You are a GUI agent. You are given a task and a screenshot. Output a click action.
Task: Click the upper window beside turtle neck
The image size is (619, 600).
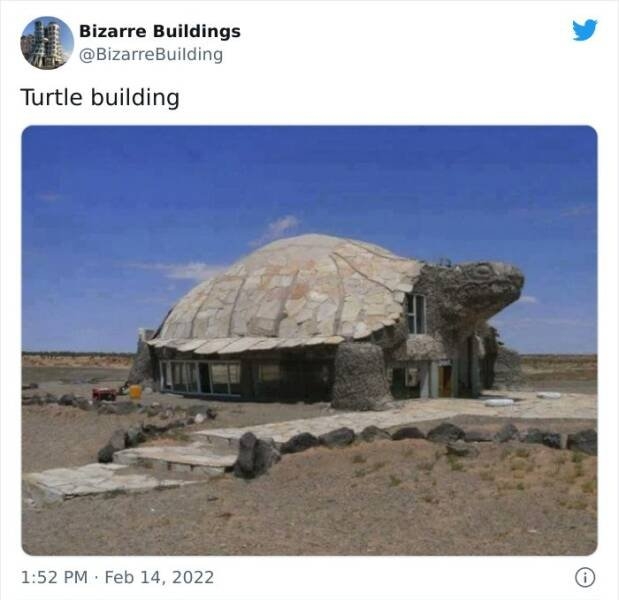pos(415,314)
